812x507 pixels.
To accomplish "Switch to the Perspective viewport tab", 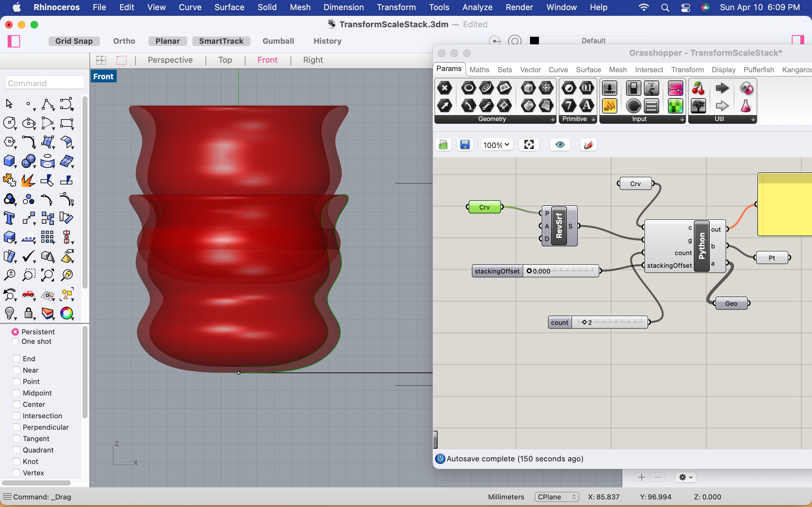I will pos(170,60).
